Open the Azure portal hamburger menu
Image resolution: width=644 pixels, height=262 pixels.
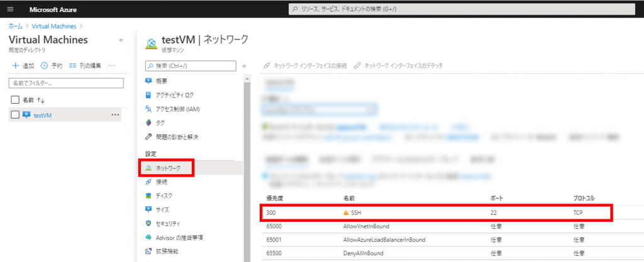tap(10, 9)
